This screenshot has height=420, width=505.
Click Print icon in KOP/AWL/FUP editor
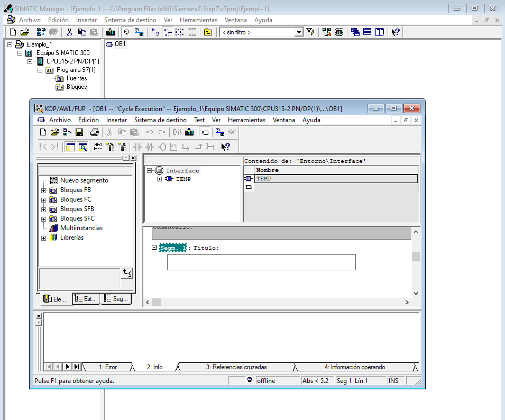coord(95,132)
